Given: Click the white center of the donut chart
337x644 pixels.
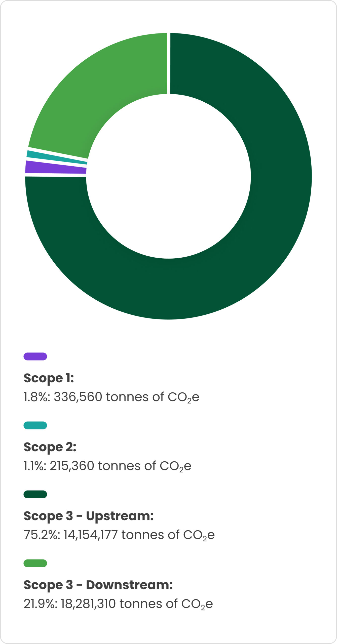Looking at the screenshot, I should (169, 176).
